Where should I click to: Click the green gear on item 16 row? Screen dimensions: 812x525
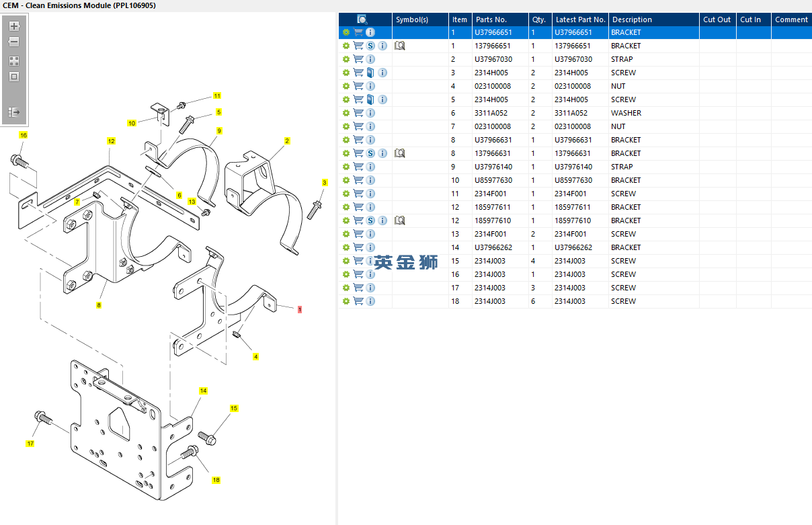pyautogui.click(x=346, y=274)
